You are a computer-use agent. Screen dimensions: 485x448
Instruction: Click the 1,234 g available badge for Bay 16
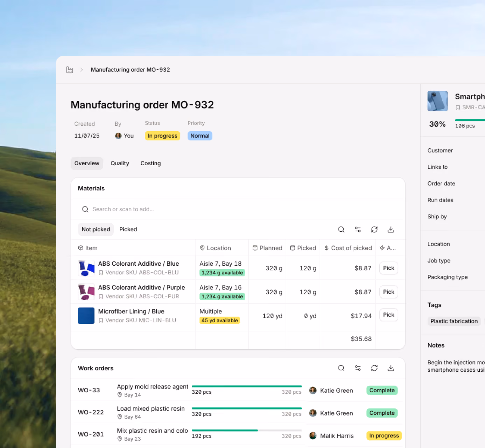click(222, 296)
